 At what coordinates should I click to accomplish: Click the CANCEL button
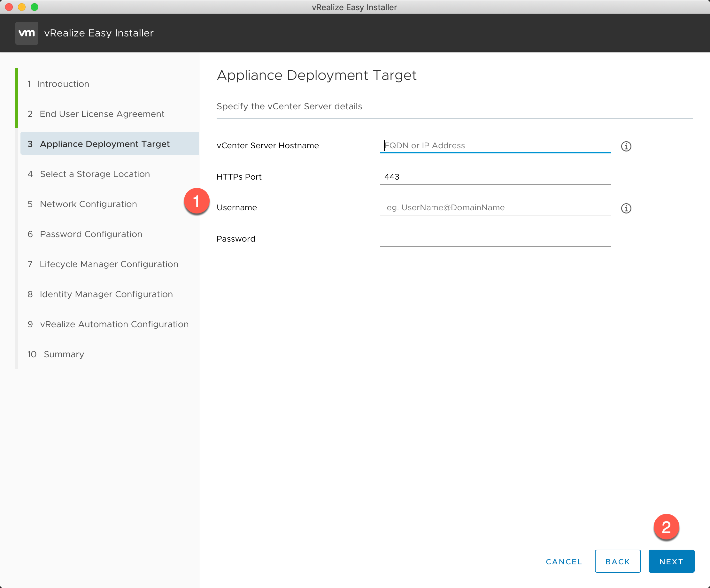(x=564, y=561)
